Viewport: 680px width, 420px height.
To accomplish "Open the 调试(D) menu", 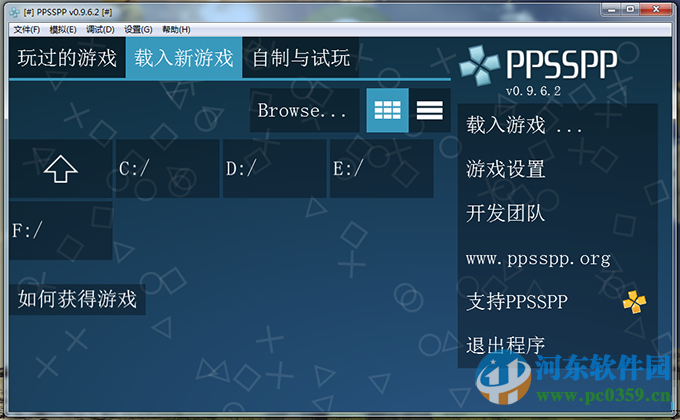I will point(100,30).
